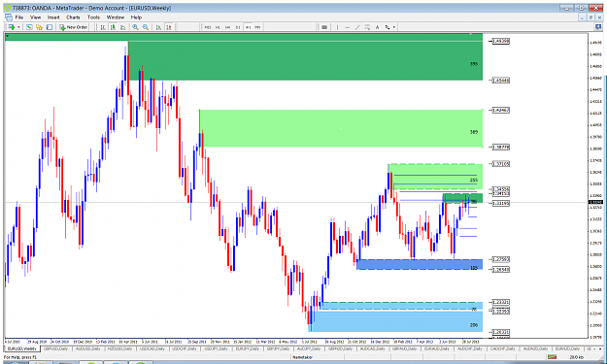The image size is (607, 364).
Task: Click the MetaTrader icon beside File menu
Action: (8, 17)
